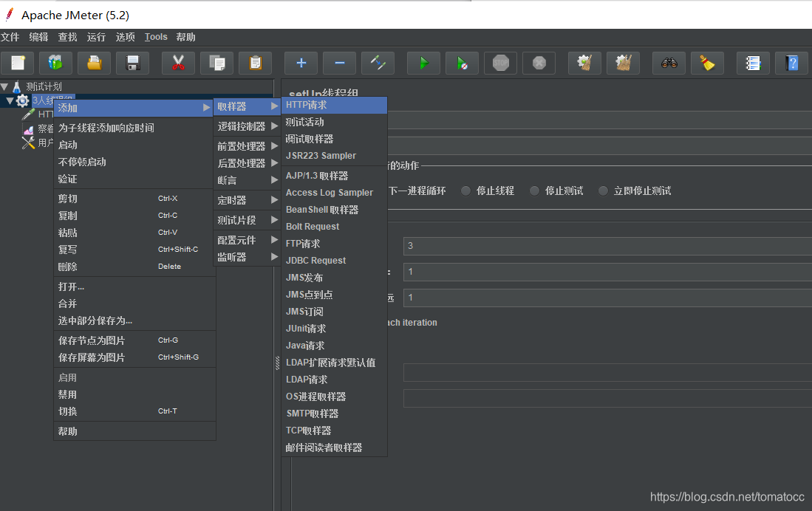Choose Test Fragment (测试片段) submenu entry
This screenshot has width=812, height=511.
point(247,220)
